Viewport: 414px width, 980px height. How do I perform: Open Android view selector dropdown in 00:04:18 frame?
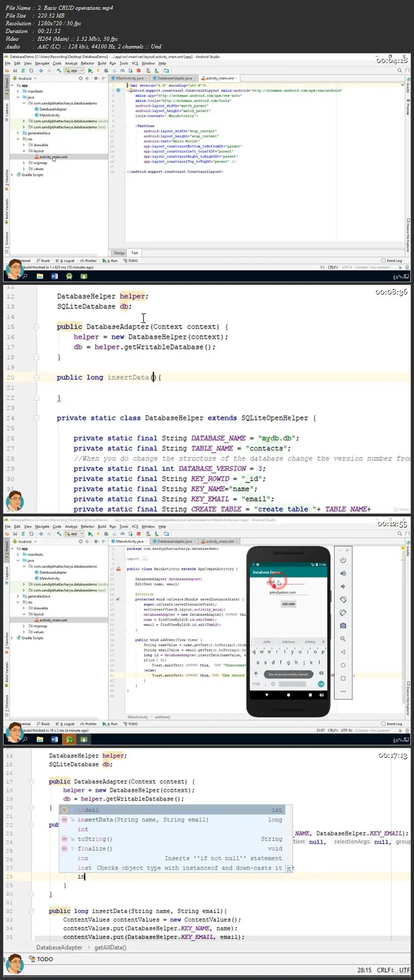point(25,78)
